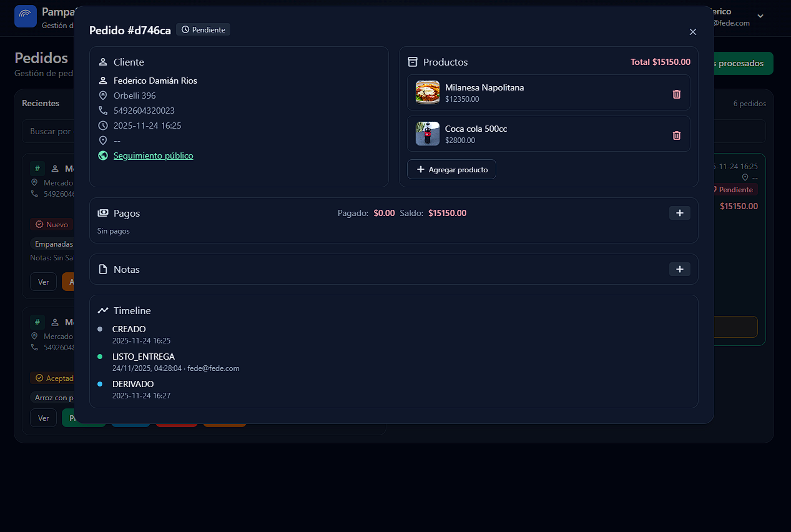Add a note with the Notas plus button
791x532 pixels.
coord(679,270)
